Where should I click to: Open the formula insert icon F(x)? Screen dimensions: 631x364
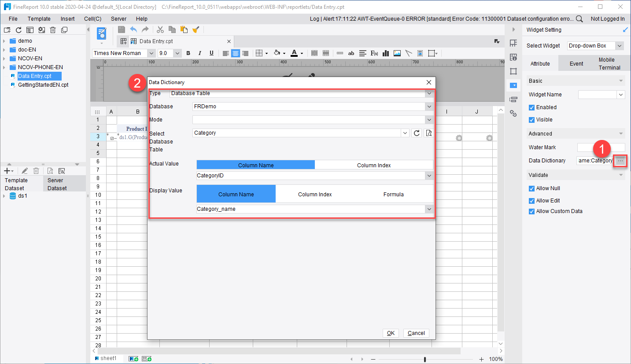(374, 53)
